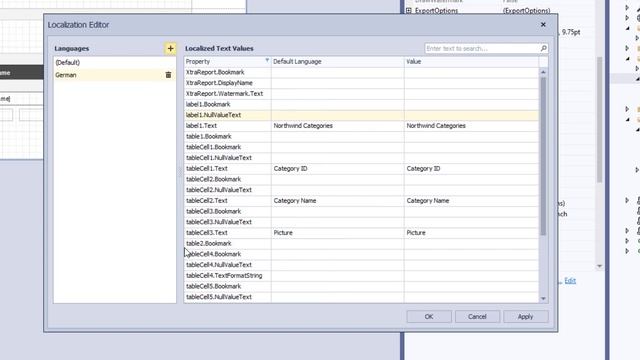
Task: Edit the Category Name value cell
Action: click(x=471, y=200)
